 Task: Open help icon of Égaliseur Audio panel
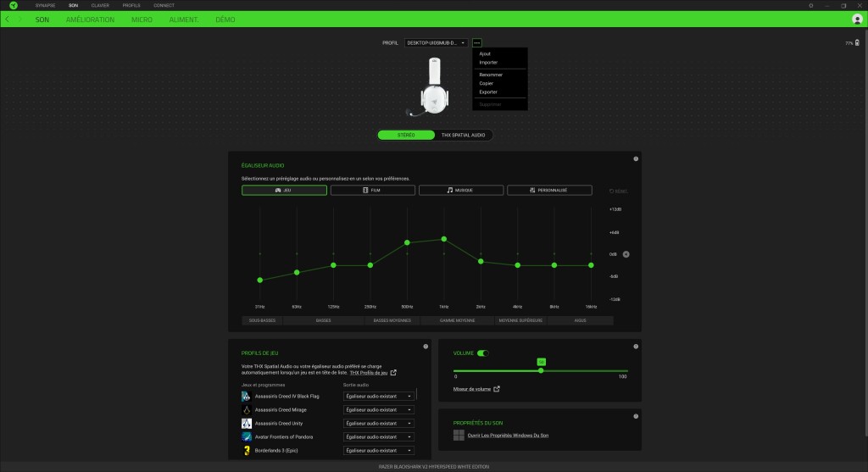coord(636,158)
